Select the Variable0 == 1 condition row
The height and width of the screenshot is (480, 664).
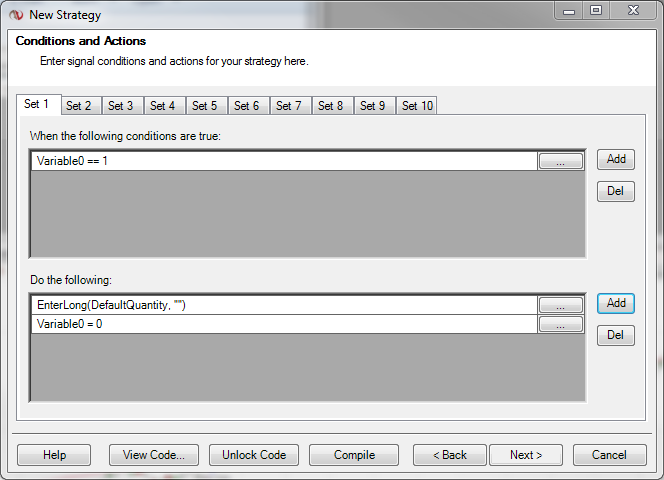[280, 161]
